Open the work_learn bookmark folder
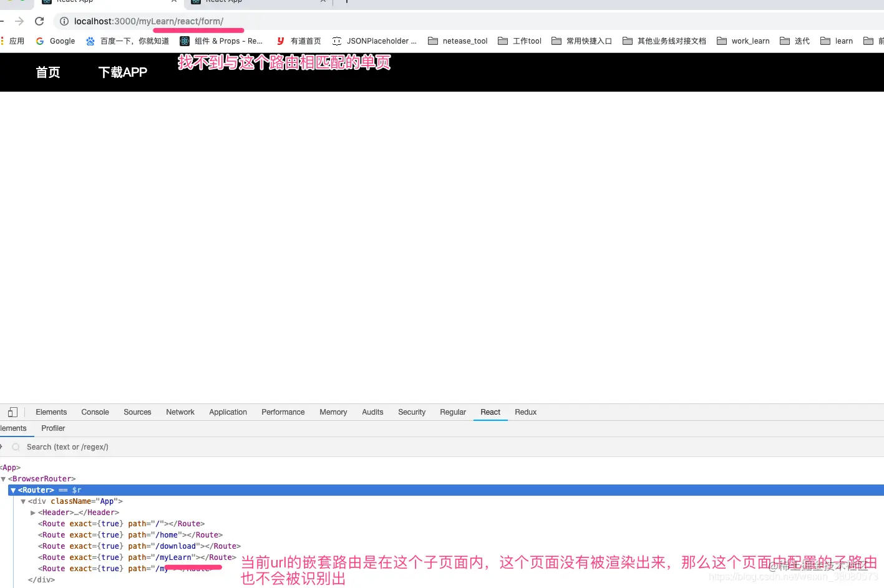Image resolution: width=884 pixels, height=588 pixels. point(743,41)
